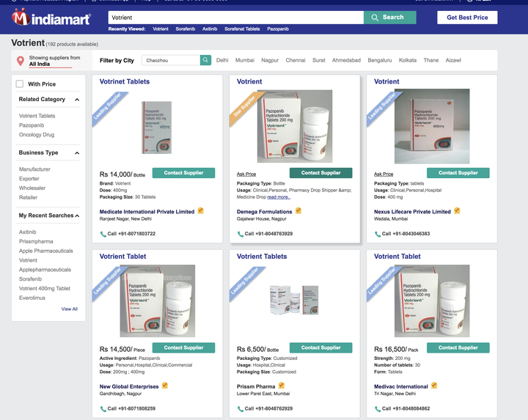Viewport: 528px width, 420px height.
Task: Click verified badge beside Medivac International
Action: click(x=434, y=386)
